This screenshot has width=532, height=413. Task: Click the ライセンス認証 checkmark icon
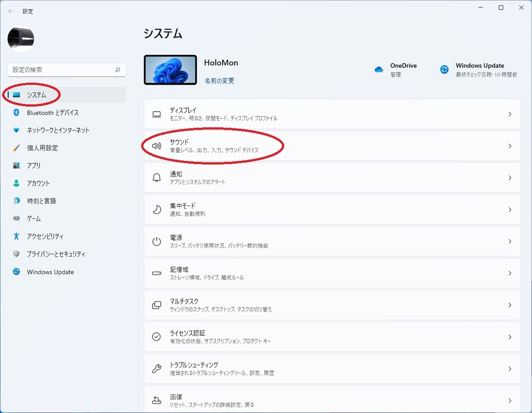(156, 337)
